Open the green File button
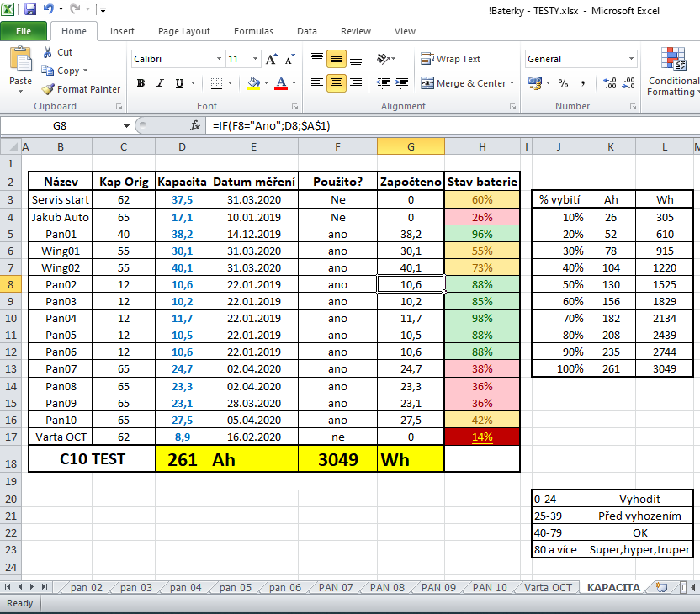This screenshot has width=700, height=614. tap(24, 31)
